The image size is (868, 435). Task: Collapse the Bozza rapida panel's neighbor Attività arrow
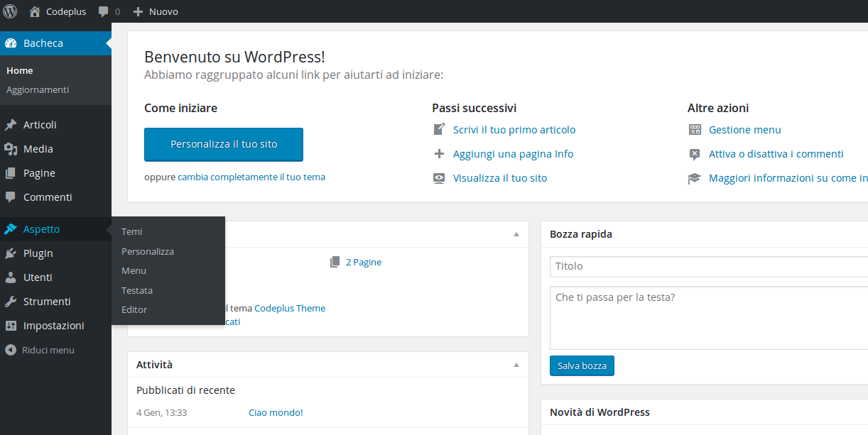516,365
